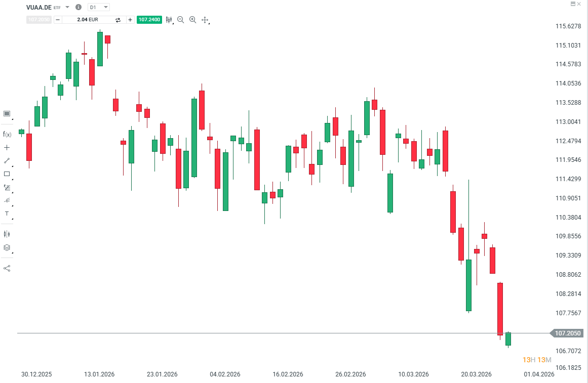Click the green buy price 107.2400 button

[149, 20]
